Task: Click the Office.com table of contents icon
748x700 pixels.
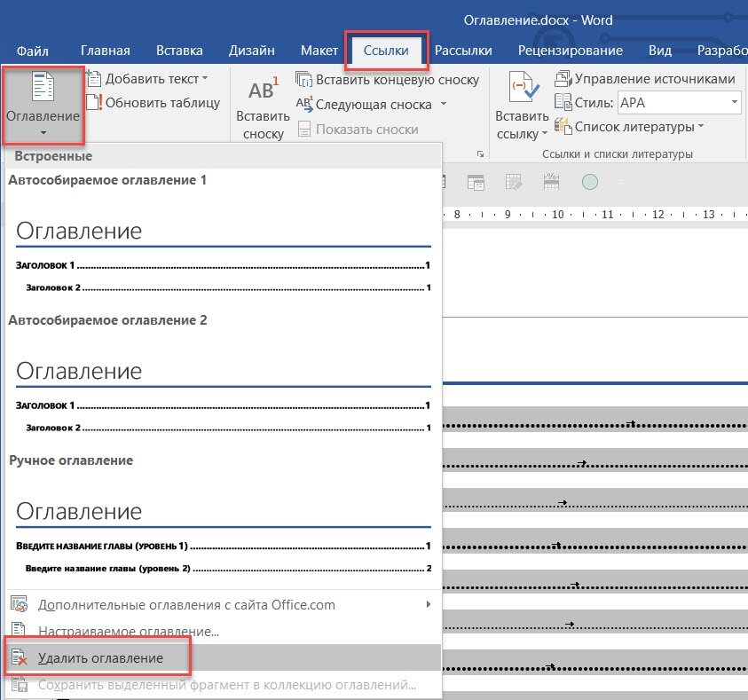Action: (20, 603)
